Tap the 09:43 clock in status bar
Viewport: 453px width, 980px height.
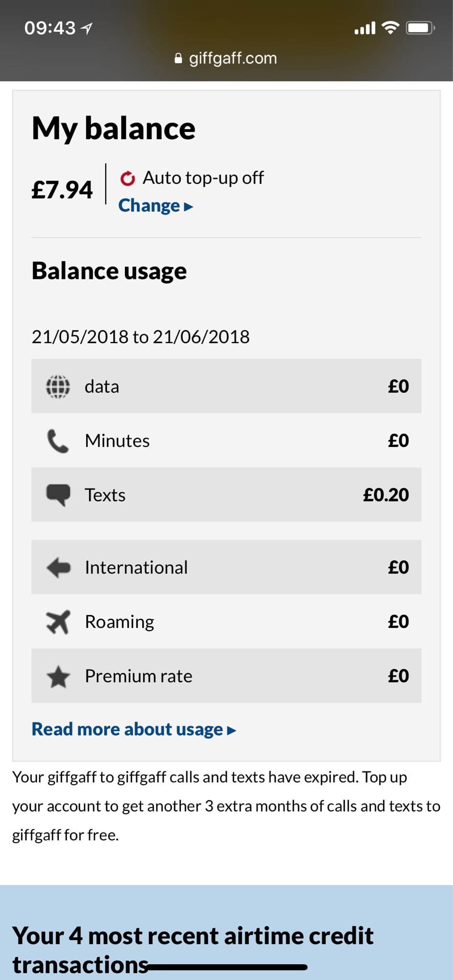tap(50, 28)
